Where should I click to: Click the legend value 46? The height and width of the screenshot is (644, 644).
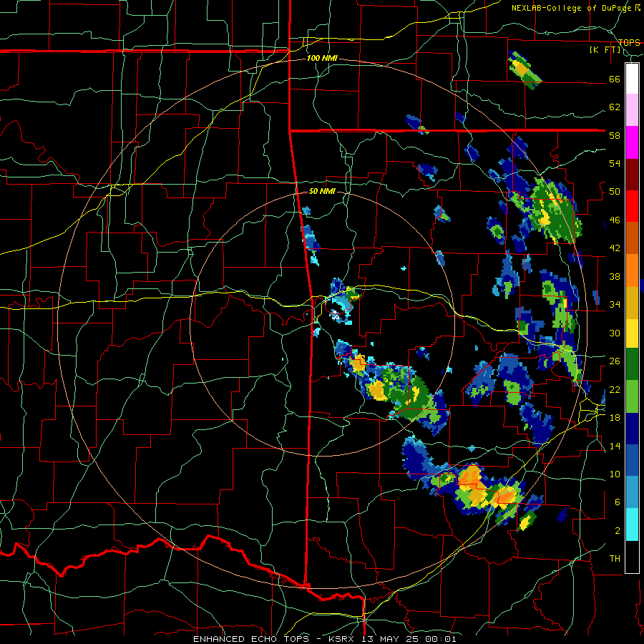(x=615, y=220)
